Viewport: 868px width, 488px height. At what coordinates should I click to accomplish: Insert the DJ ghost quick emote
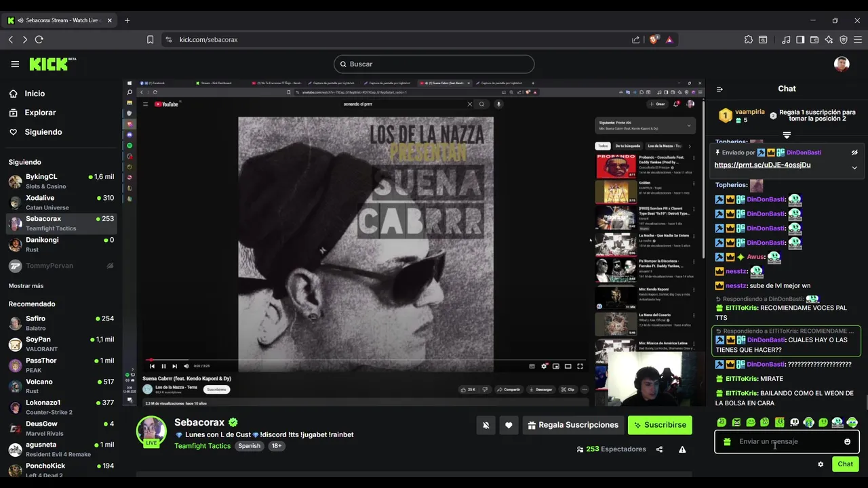pos(837,422)
